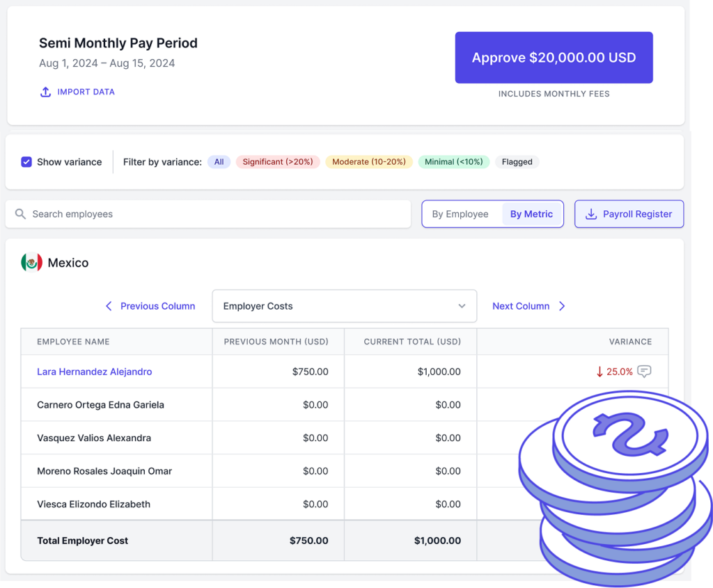Expand the column selector chevron arrow
Screen dimensions: 713x588
click(462, 306)
